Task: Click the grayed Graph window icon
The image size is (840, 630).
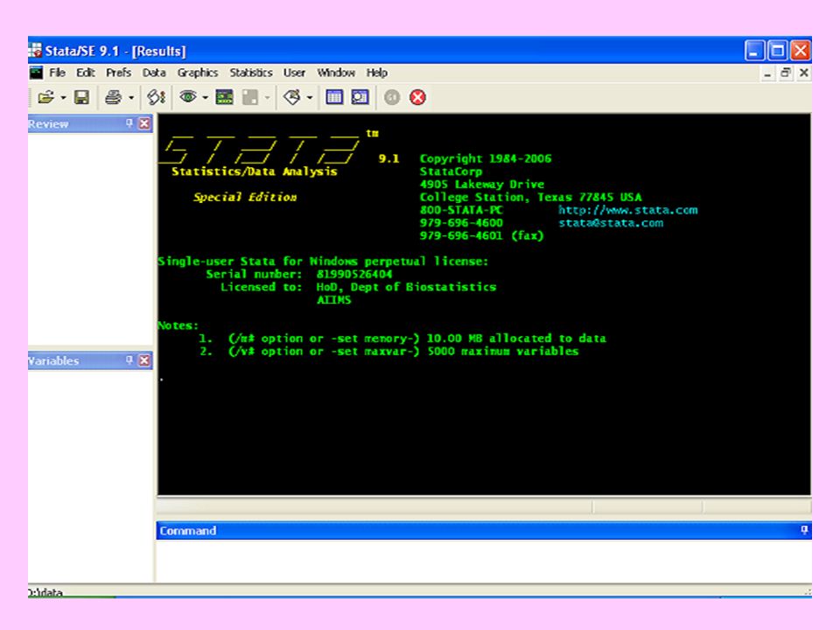Action: click(x=250, y=97)
